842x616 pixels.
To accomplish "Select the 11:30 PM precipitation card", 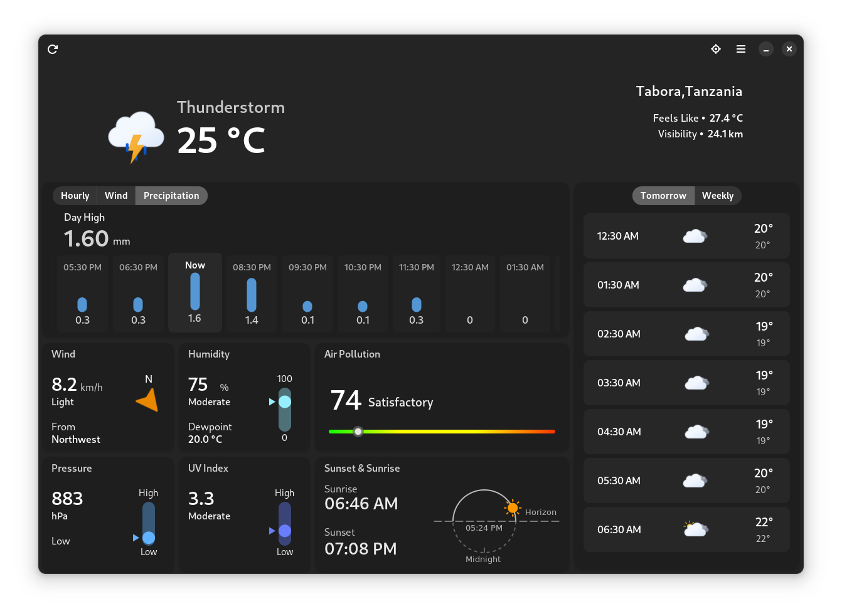I will point(417,293).
